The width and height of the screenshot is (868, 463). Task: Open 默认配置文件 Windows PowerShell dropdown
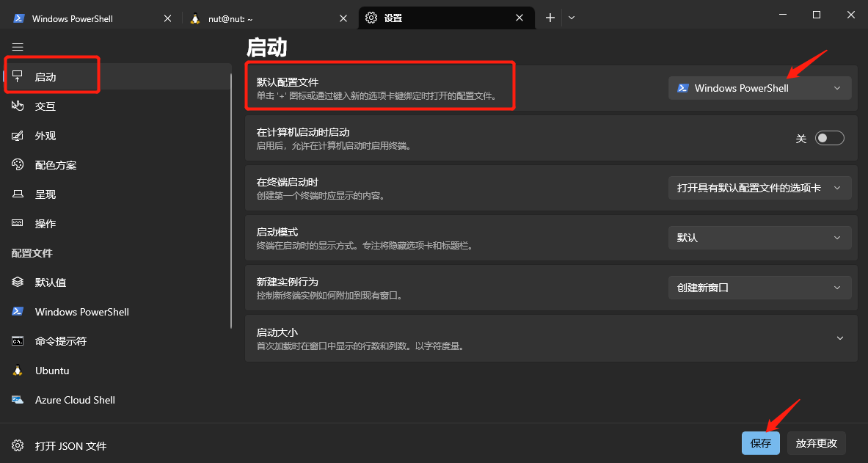759,88
